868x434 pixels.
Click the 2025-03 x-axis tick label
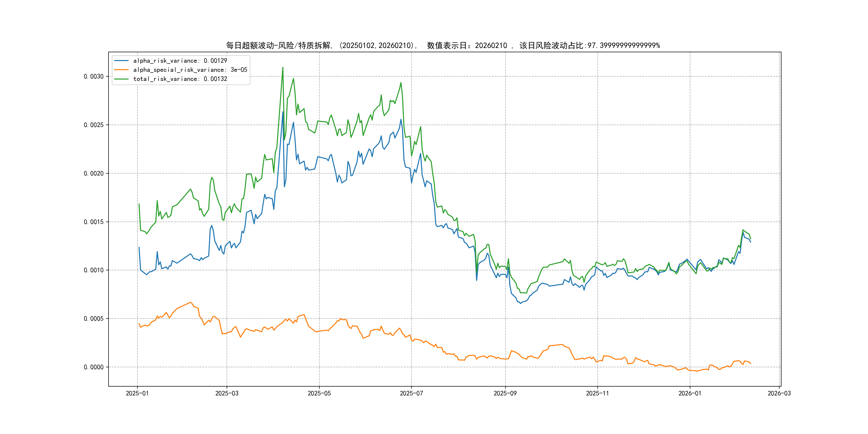tap(227, 393)
